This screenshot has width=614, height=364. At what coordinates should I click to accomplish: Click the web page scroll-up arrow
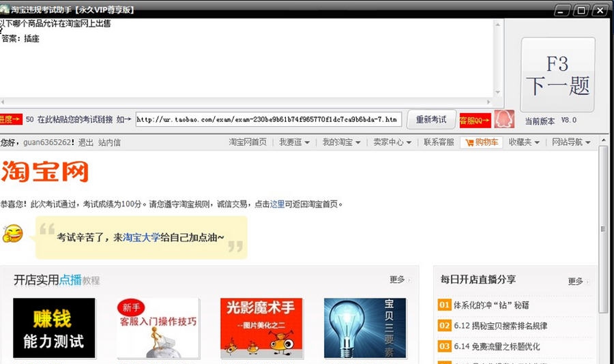[603, 140]
